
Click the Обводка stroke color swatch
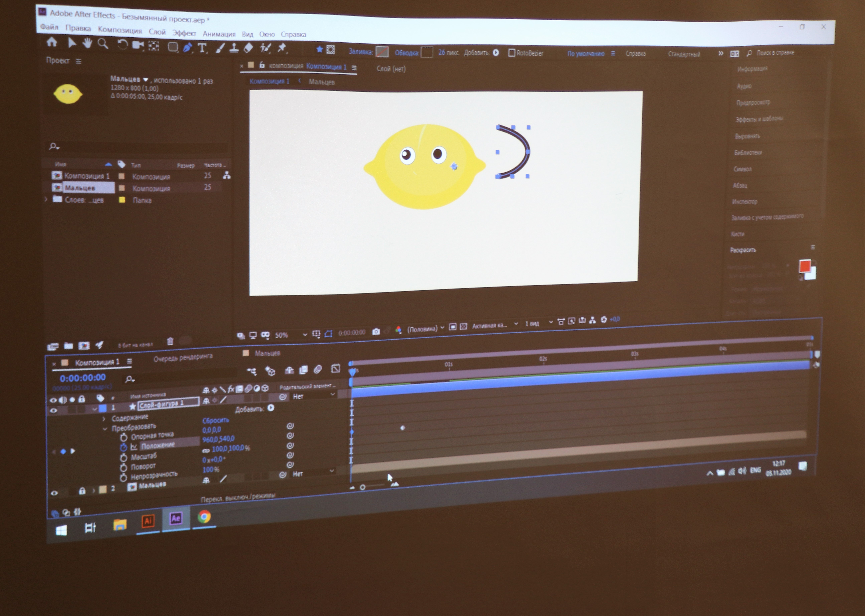pos(427,52)
